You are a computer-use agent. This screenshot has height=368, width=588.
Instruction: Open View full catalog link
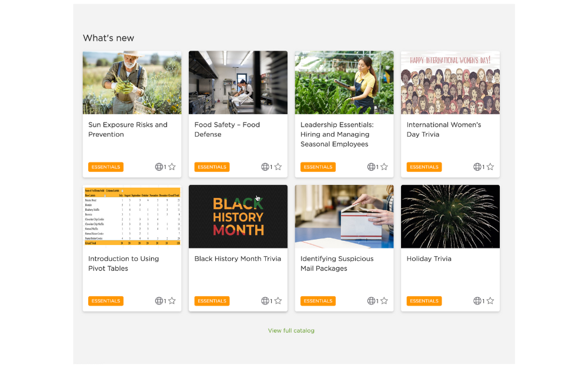coord(291,331)
